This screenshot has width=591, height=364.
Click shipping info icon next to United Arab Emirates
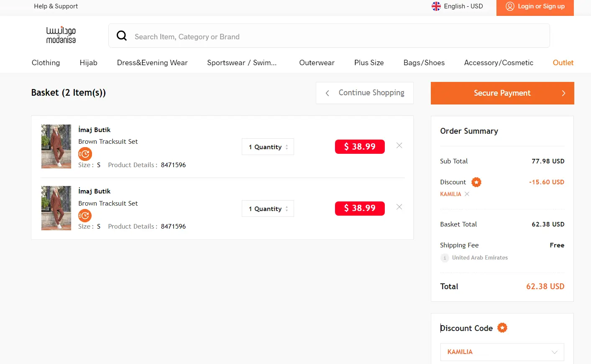(x=445, y=258)
